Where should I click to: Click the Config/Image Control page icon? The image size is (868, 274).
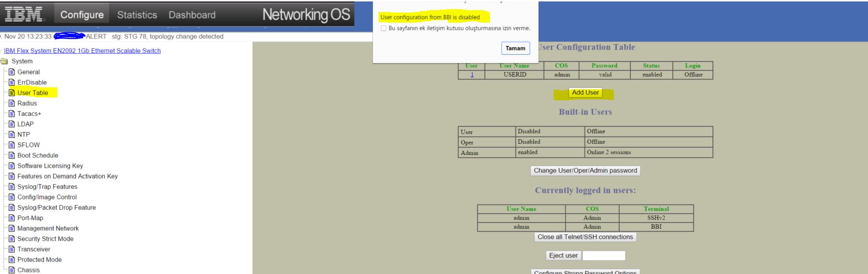click(12, 197)
